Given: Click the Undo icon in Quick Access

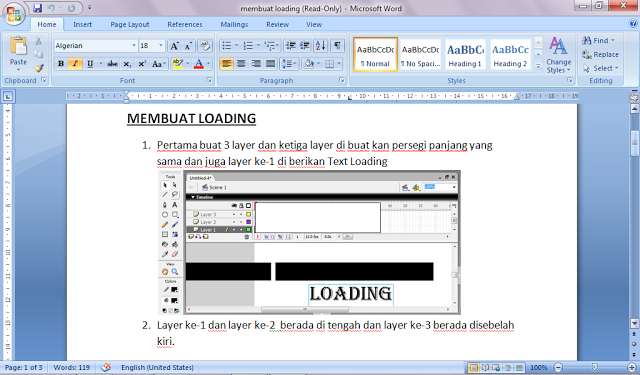Looking at the screenshot, I should (x=51, y=8).
